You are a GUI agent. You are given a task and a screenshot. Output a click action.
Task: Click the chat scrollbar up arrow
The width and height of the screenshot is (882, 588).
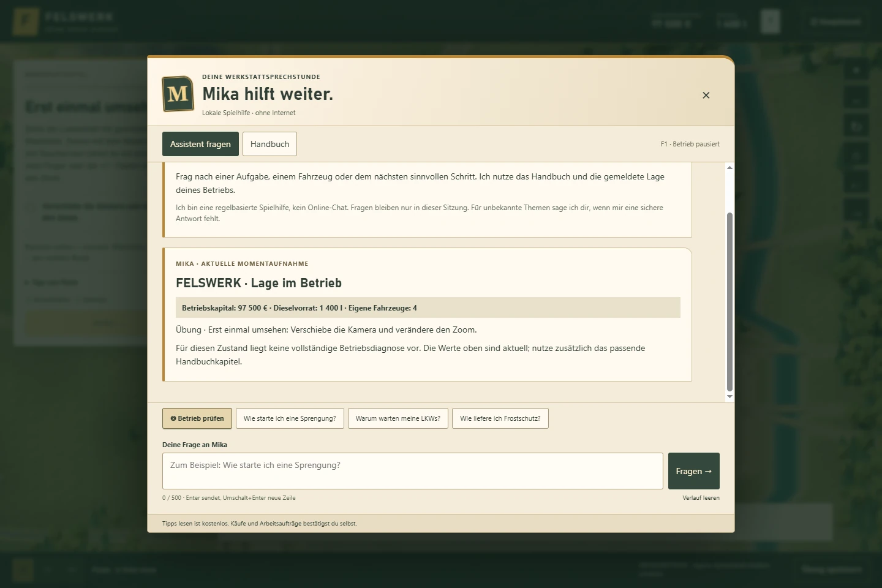point(729,167)
